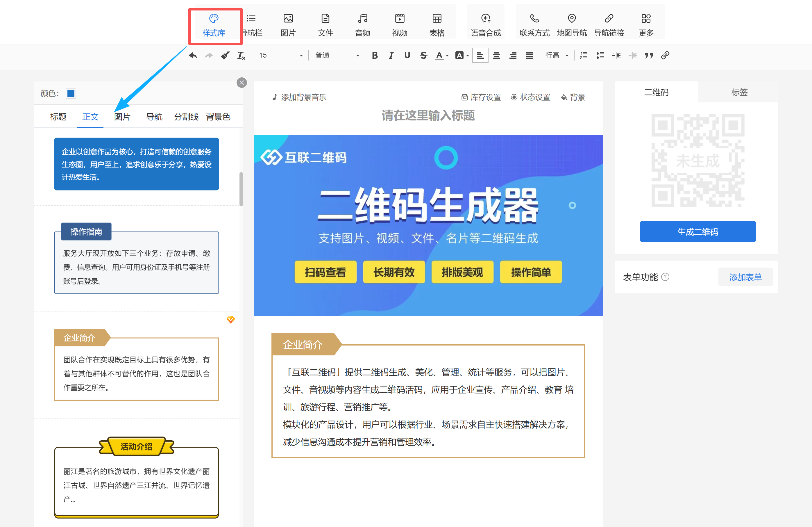Toggle bold text formatting
The height and width of the screenshot is (527, 812).
pos(375,55)
